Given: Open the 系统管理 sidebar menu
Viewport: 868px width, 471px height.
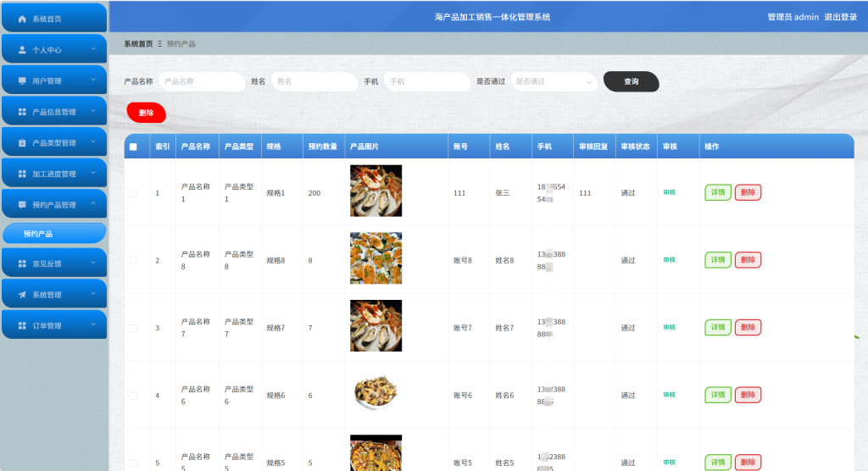Looking at the screenshot, I should point(54,295).
